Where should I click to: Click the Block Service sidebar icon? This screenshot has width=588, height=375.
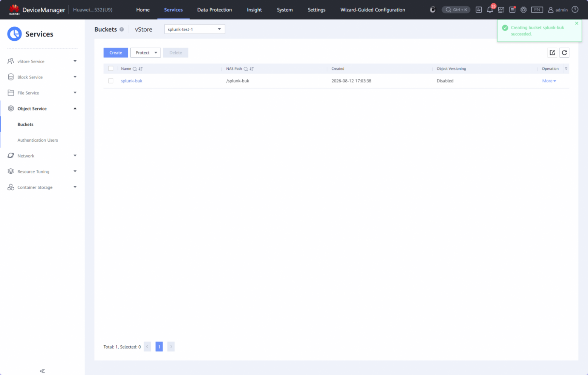[x=11, y=77]
